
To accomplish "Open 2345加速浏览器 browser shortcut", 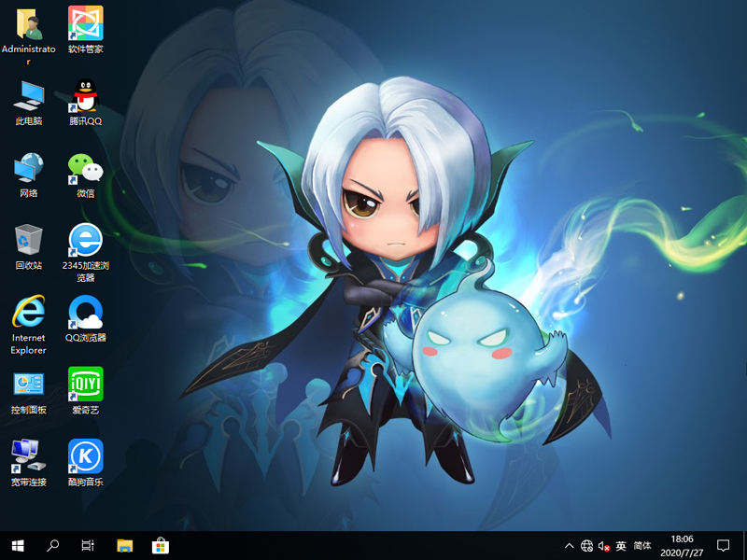I will (86, 240).
